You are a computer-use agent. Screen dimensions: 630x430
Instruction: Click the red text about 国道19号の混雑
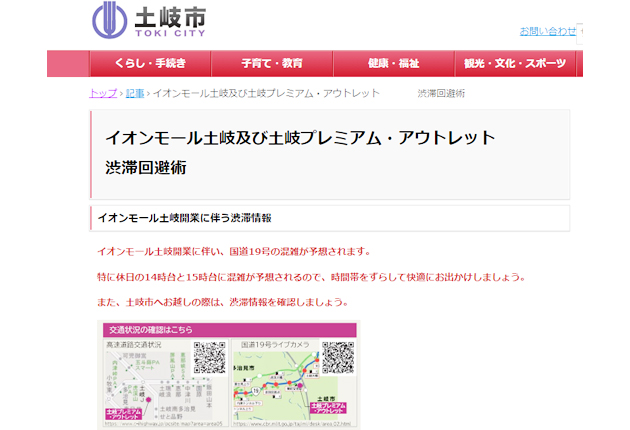coord(234,252)
